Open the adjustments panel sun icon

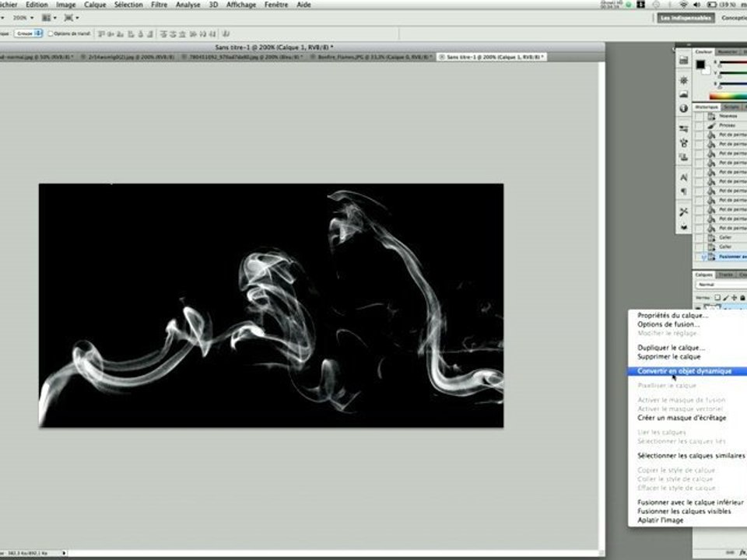point(684,80)
